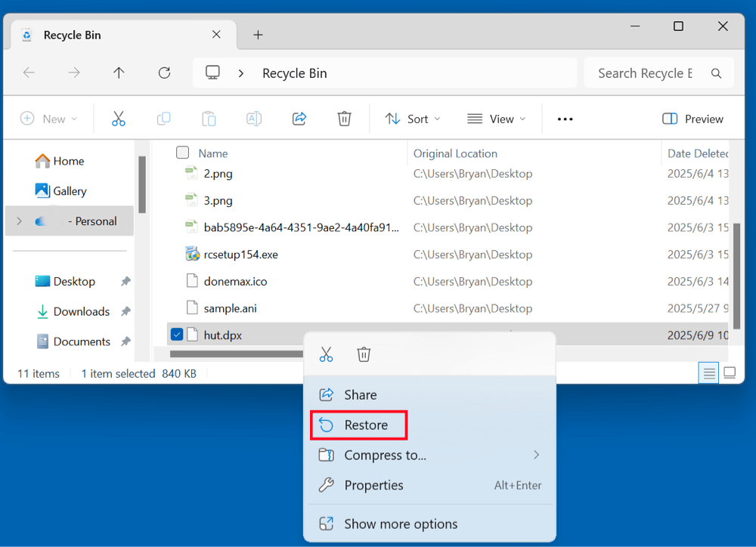Switch to large icons view in status bar
The width and height of the screenshot is (756, 547).
click(729, 372)
